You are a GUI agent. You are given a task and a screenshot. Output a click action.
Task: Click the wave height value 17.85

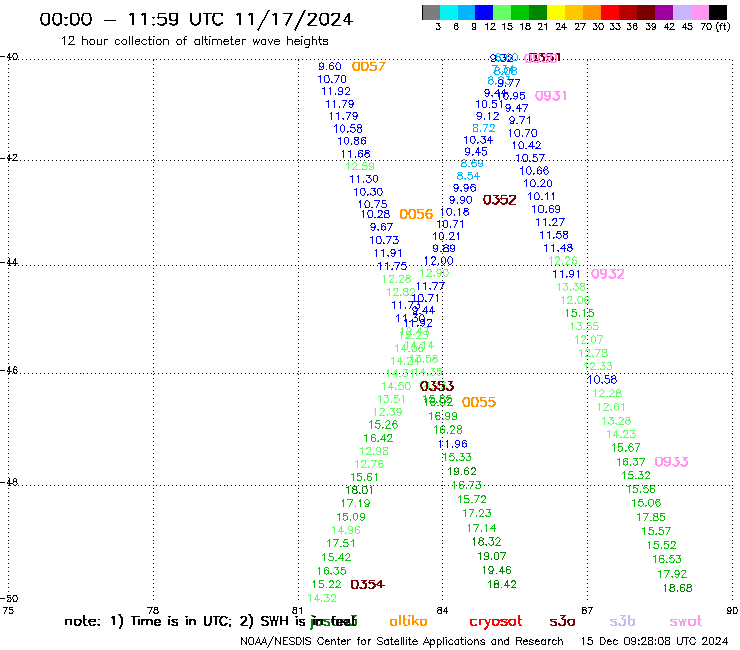pyautogui.click(x=651, y=517)
